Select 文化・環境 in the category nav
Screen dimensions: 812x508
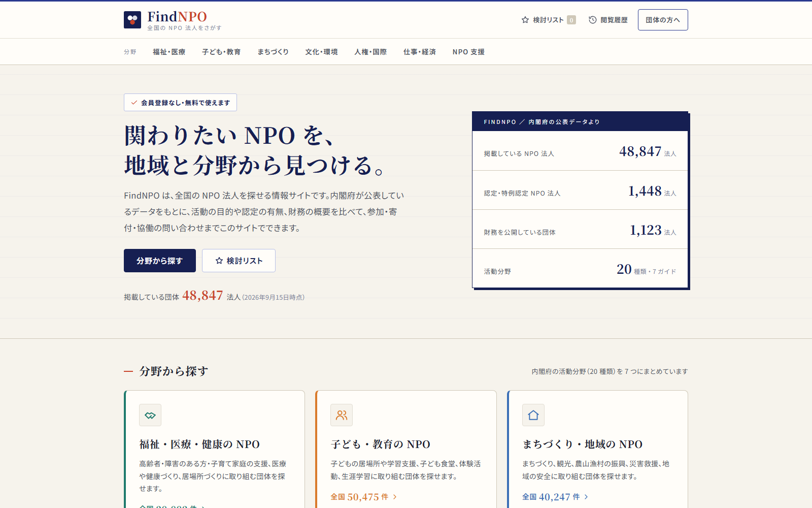321,52
